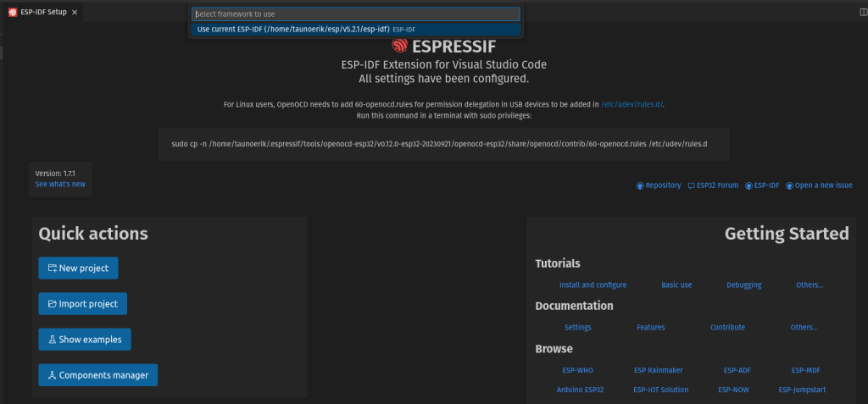The height and width of the screenshot is (404, 868).
Task: Click the Select framework to use field
Action: tap(355, 14)
